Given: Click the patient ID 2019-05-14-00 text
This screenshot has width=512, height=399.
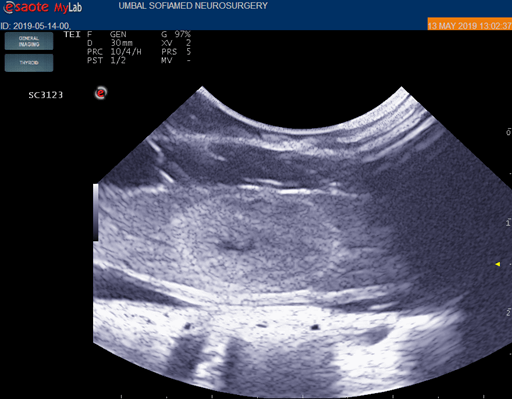Looking at the screenshot, I should 35,26.
